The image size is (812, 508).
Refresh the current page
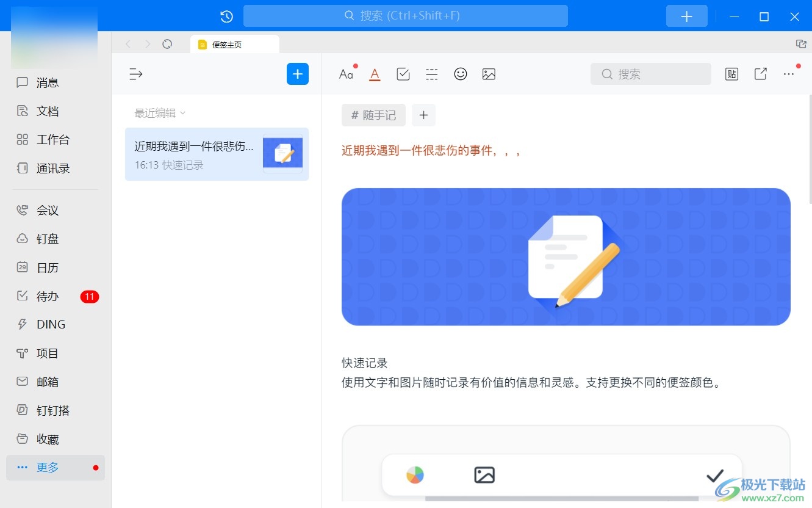[x=167, y=44]
